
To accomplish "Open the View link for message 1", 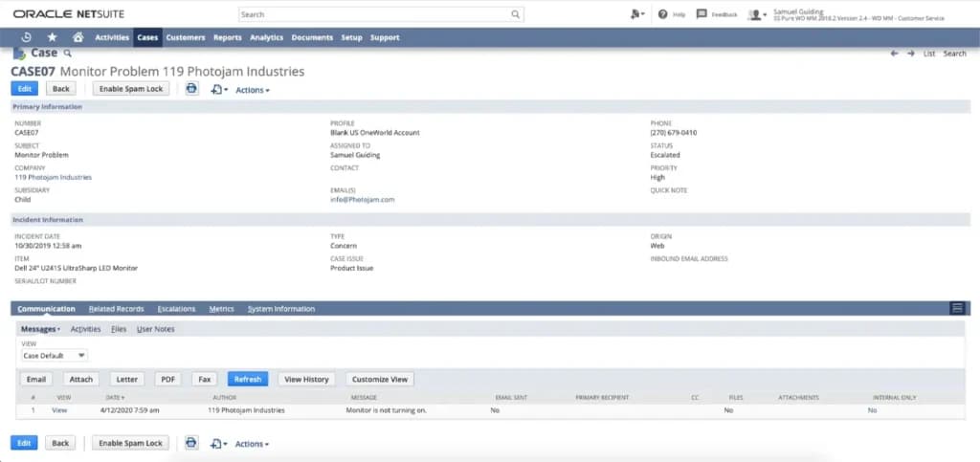I will [x=59, y=410].
